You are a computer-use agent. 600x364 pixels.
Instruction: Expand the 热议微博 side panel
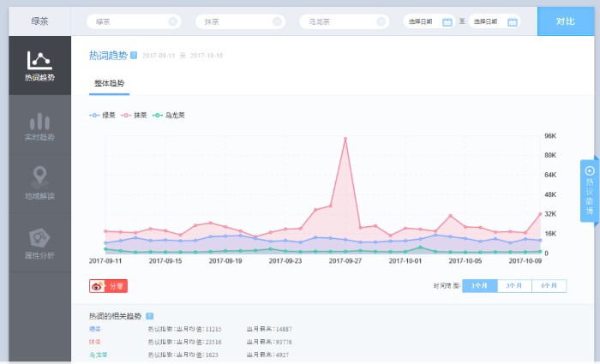[590, 190]
